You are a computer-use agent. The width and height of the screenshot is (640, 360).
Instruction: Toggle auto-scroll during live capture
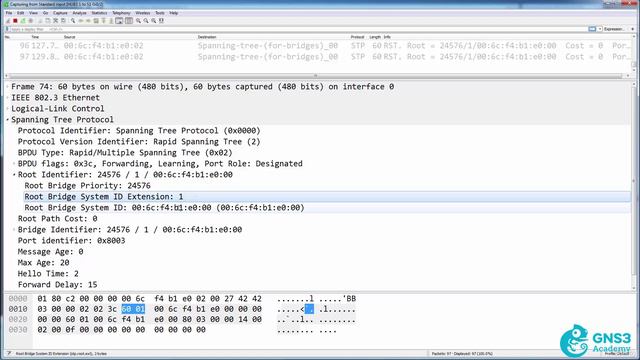[119, 20]
